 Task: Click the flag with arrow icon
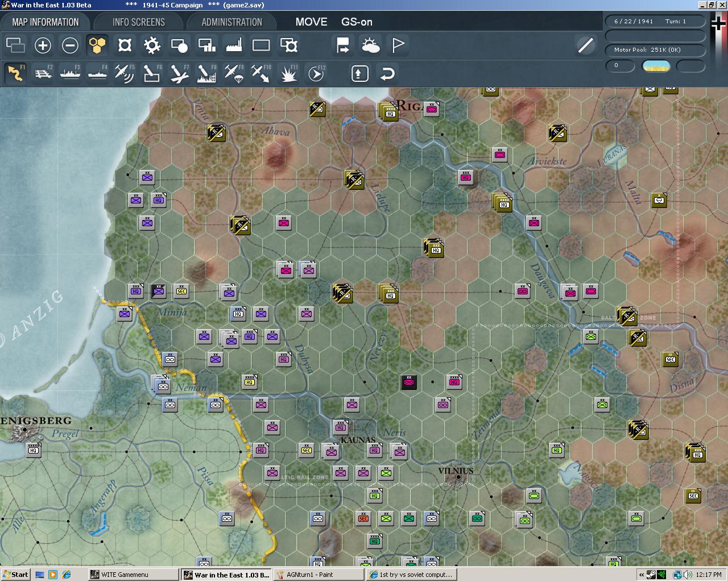point(343,45)
